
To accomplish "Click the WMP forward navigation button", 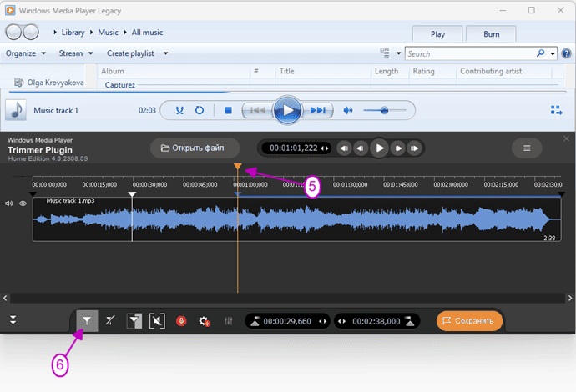I will click(31, 33).
